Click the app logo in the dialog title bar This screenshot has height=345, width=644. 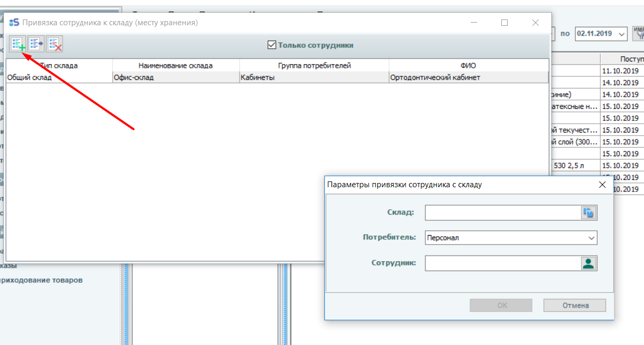coord(14,23)
